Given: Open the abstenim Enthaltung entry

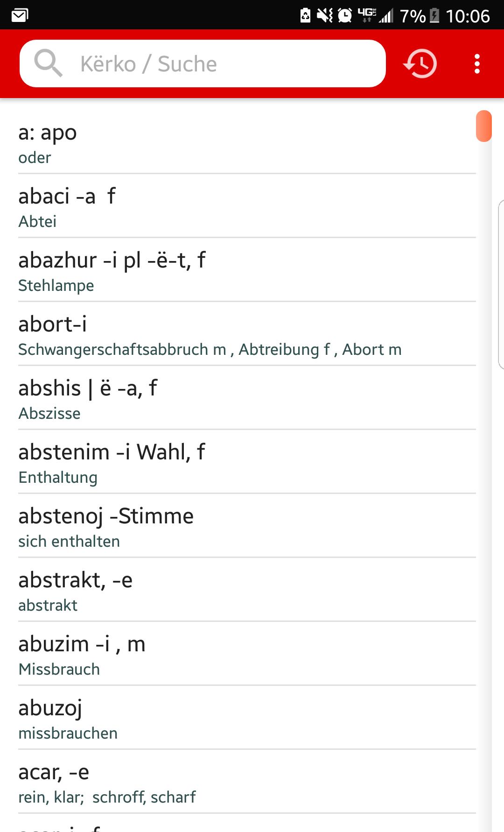Looking at the screenshot, I should 247,462.
